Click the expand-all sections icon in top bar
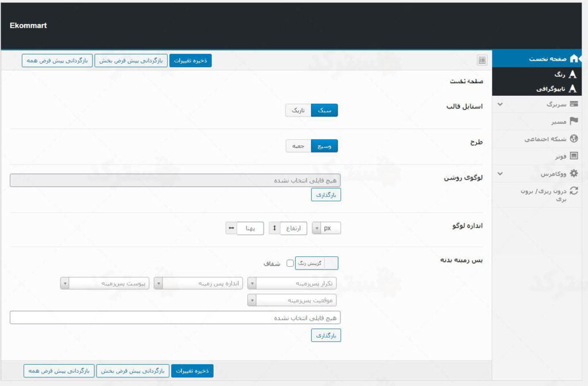Screen dimensions: 588x386 482,60
